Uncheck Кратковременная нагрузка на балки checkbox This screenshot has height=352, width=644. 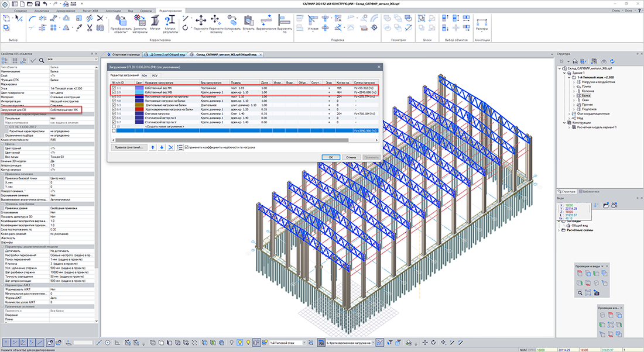[x=114, y=109]
